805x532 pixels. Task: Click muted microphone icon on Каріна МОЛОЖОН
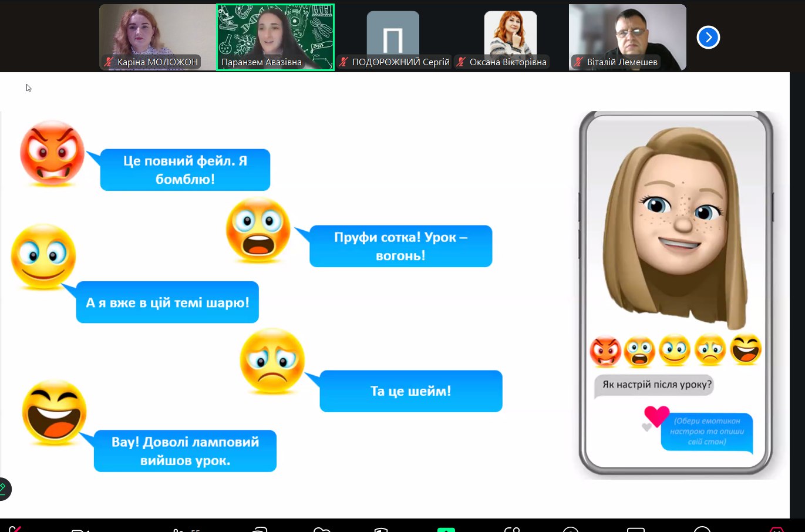click(109, 62)
